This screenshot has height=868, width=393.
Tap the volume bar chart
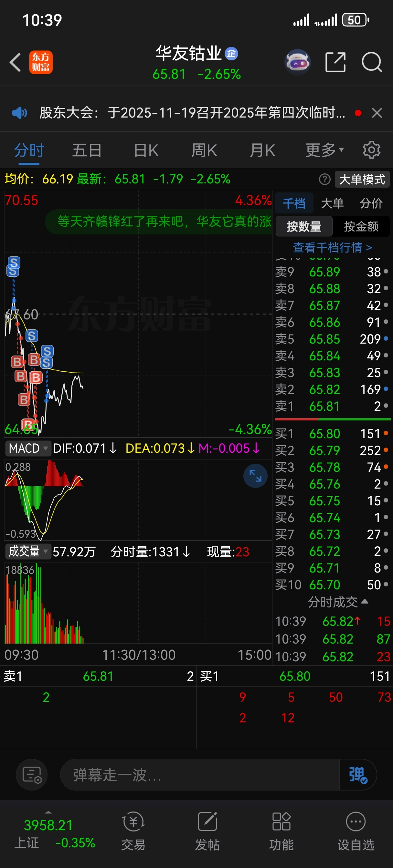138,603
